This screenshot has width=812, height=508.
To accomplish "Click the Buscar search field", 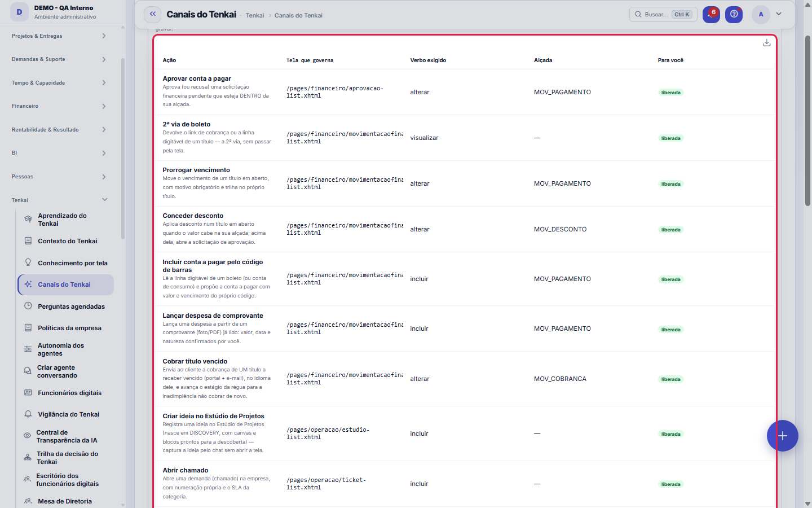I will (x=663, y=14).
